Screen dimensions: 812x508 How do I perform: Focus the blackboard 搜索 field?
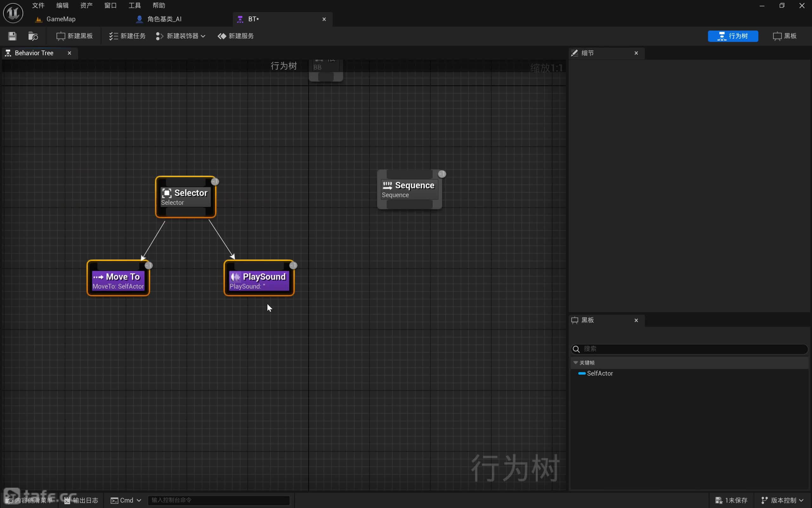point(690,349)
